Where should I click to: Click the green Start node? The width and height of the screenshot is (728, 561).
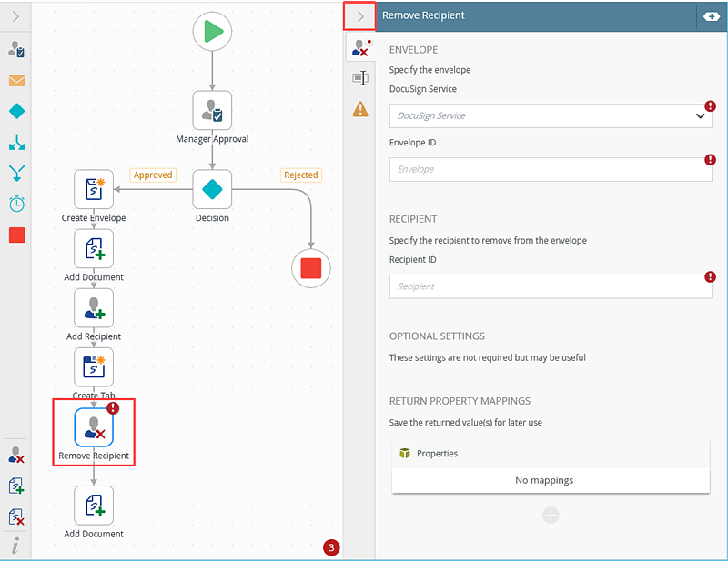[212, 32]
